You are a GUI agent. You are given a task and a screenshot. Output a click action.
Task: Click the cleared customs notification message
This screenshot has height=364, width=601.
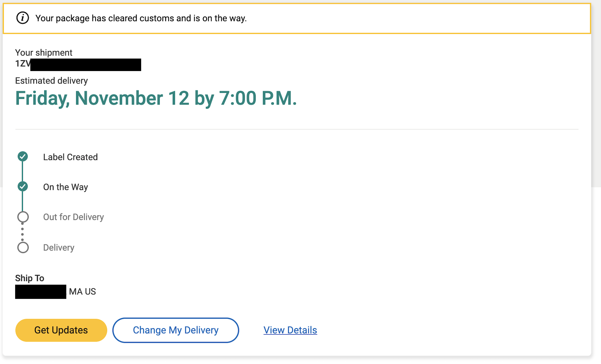tap(141, 18)
